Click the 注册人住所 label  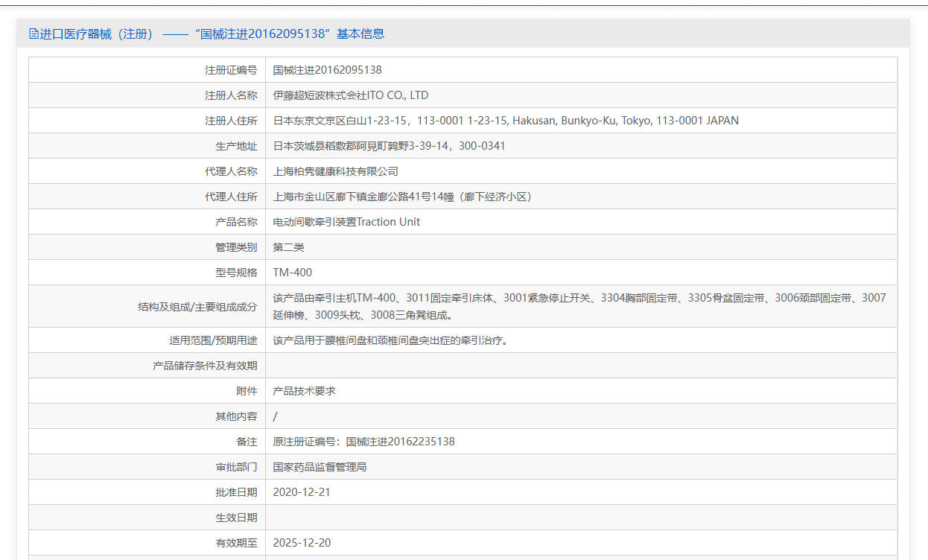pos(231,121)
